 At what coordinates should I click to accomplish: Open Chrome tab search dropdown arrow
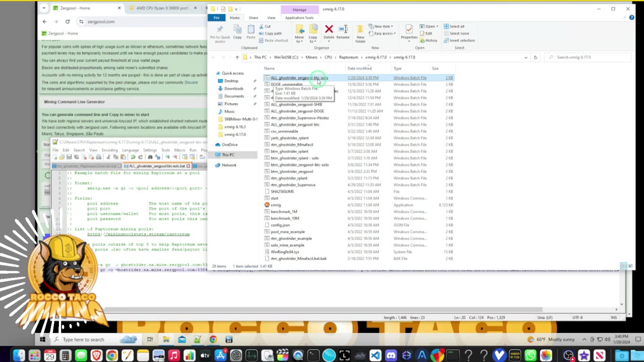44,8
